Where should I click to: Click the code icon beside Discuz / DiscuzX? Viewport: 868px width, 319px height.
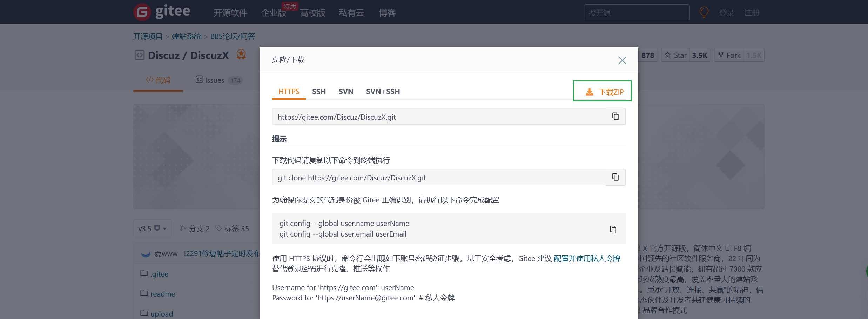pyautogui.click(x=139, y=55)
